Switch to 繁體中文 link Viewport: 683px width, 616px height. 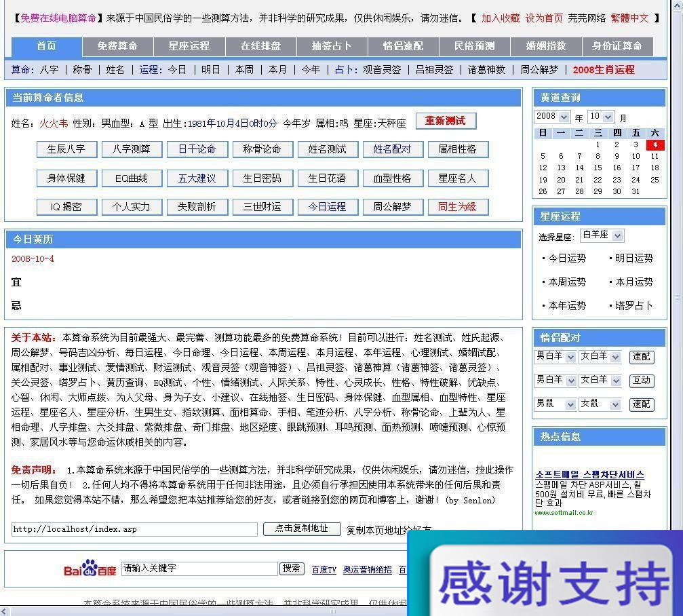629,18
